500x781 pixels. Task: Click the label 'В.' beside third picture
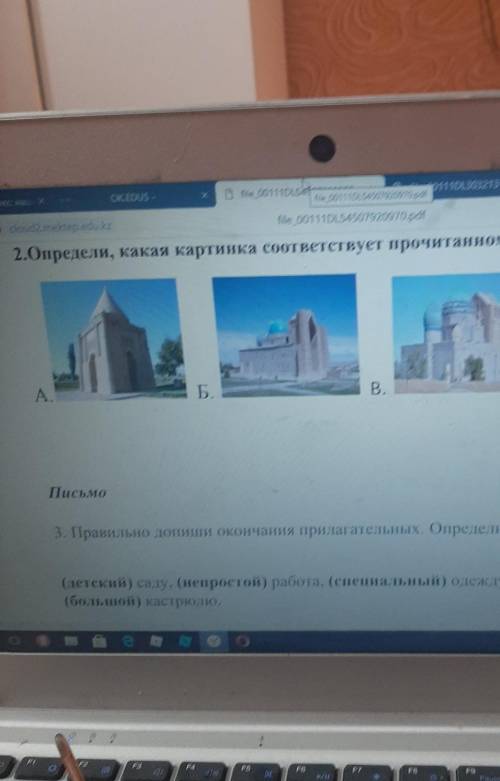[378, 389]
